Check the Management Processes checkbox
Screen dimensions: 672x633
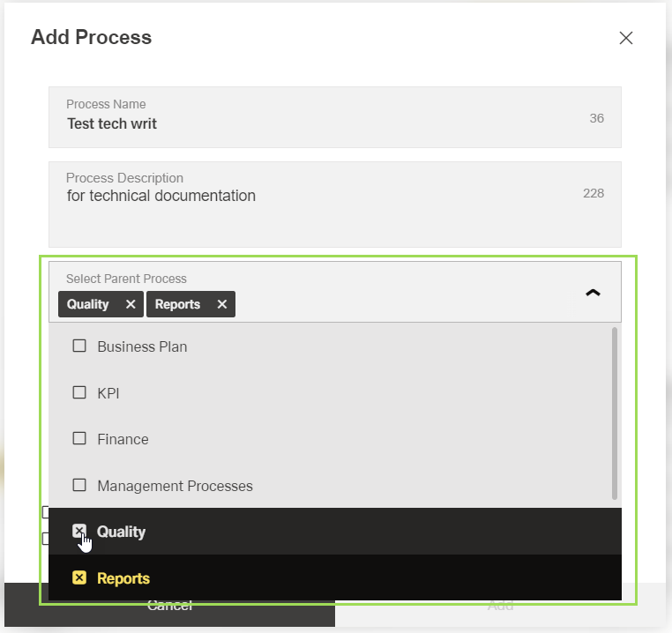79,485
